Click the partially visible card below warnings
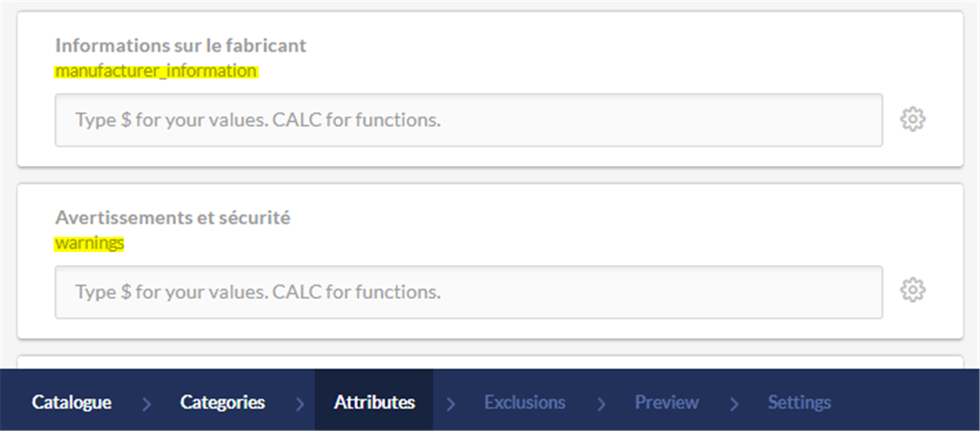This screenshot has height=431, width=980. pyautogui.click(x=489, y=361)
